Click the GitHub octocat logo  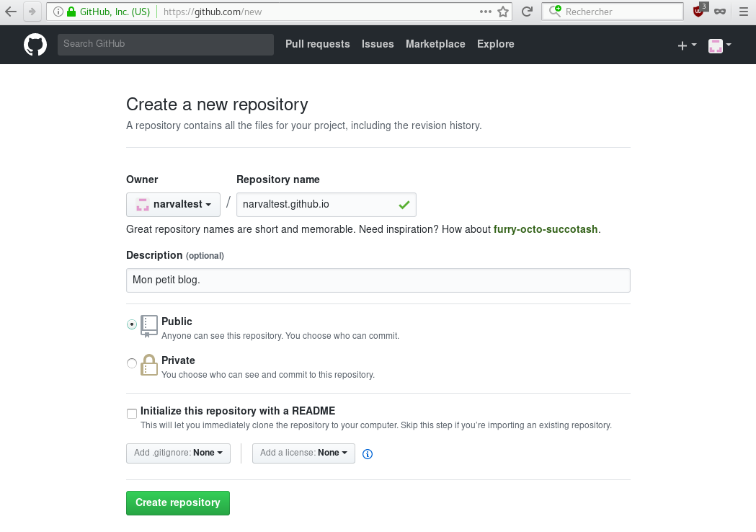(35, 44)
